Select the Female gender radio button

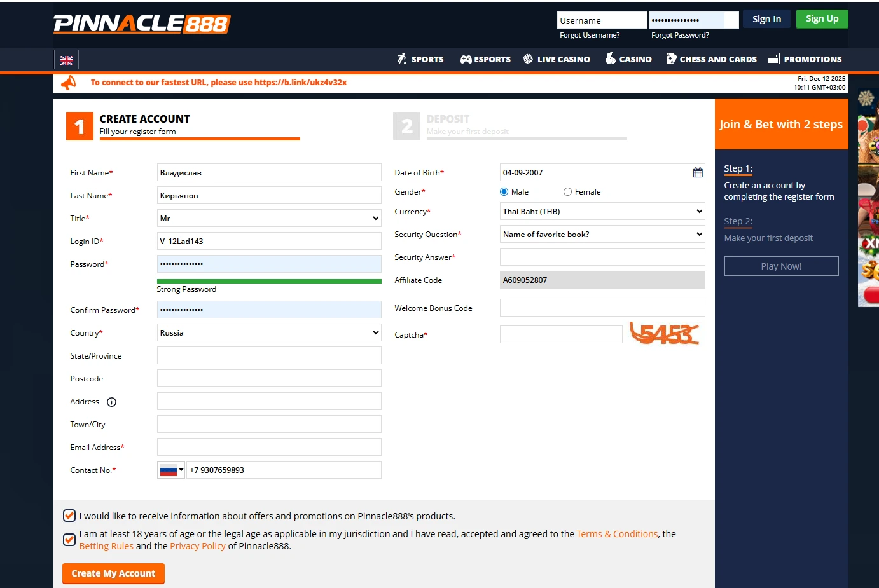567,192
